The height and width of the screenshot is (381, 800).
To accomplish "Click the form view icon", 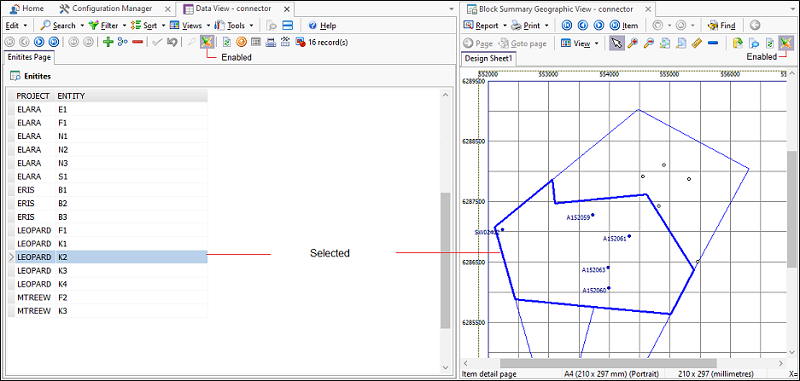I will [271, 42].
